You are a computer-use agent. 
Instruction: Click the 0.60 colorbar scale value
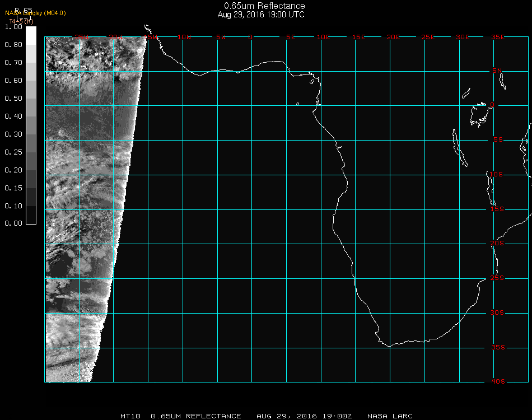click(13, 81)
